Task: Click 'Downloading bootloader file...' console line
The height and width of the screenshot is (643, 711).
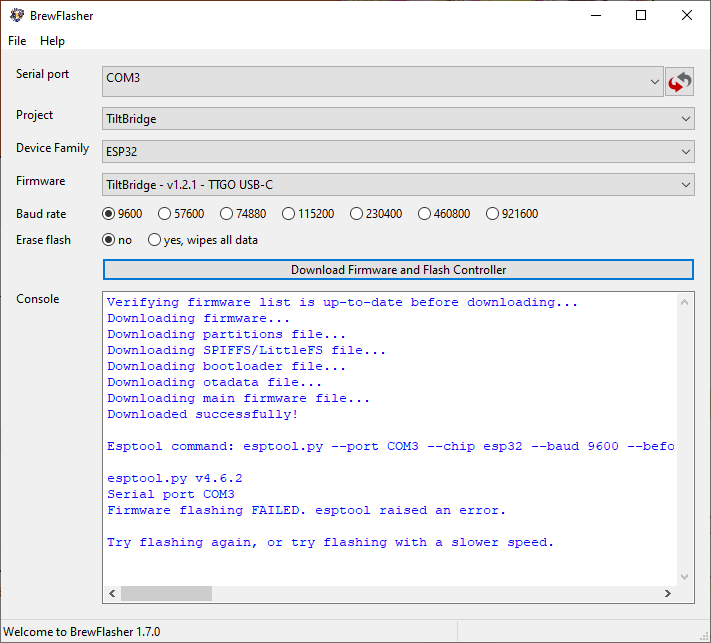Action: [226, 366]
